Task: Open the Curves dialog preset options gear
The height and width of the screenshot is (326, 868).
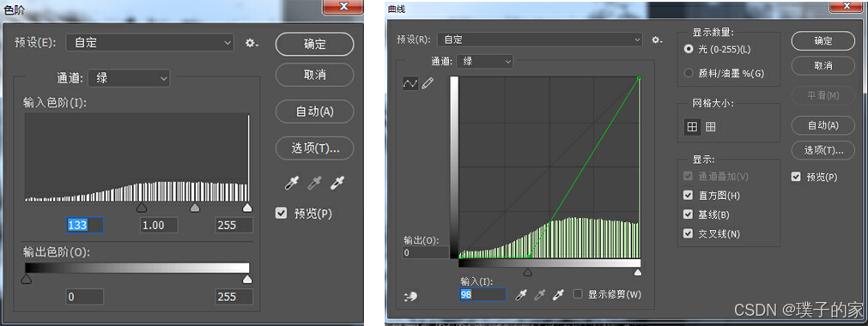Action: click(657, 39)
